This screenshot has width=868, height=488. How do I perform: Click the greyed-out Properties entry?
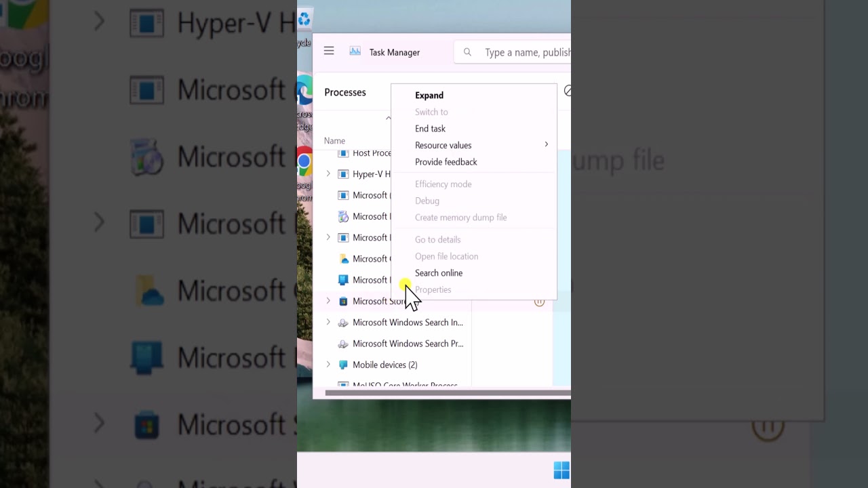pos(433,290)
